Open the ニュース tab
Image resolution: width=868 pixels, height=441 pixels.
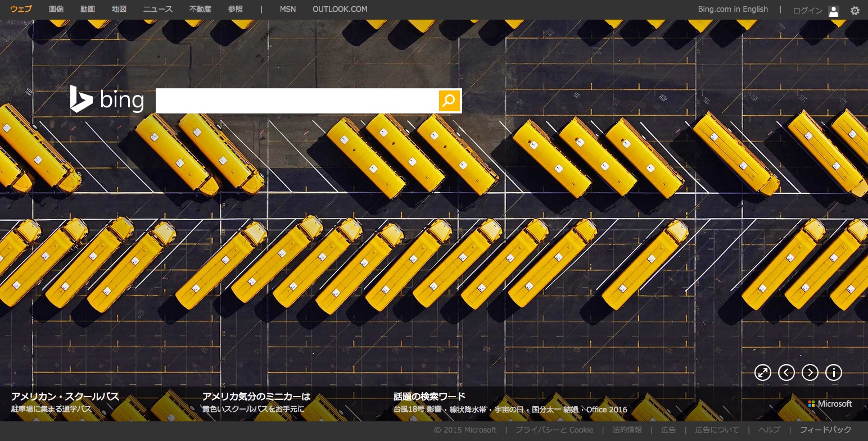(x=158, y=9)
